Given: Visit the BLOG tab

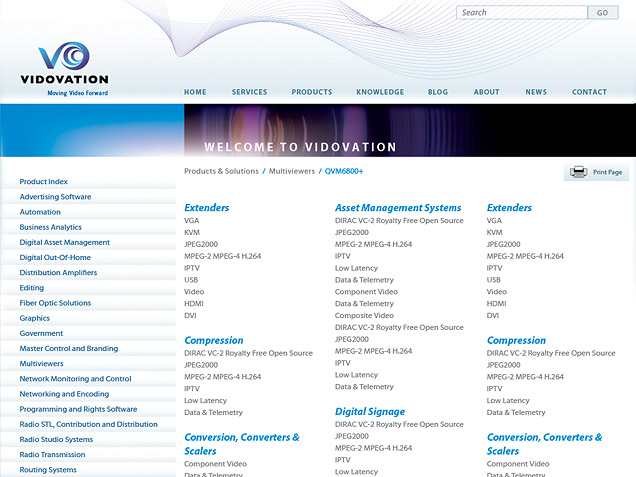Looking at the screenshot, I should coord(438,92).
